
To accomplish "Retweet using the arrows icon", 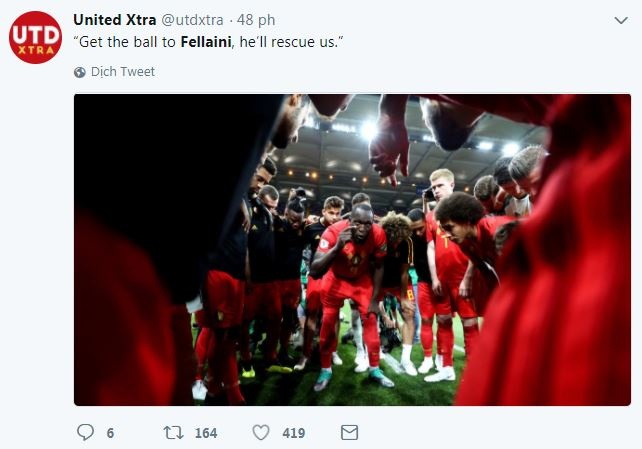I will click(x=174, y=433).
